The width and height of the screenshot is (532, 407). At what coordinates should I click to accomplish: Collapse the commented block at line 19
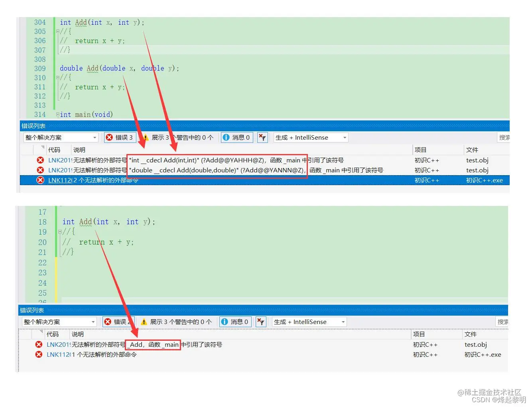pyautogui.click(x=60, y=232)
